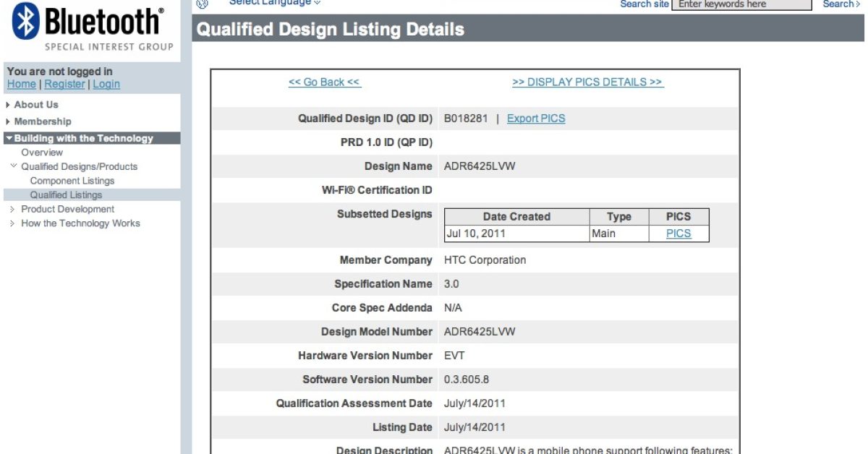Viewport: 868px width, 454px height.
Task: Expand Product Development sidebar item
Action: click(x=67, y=209)
